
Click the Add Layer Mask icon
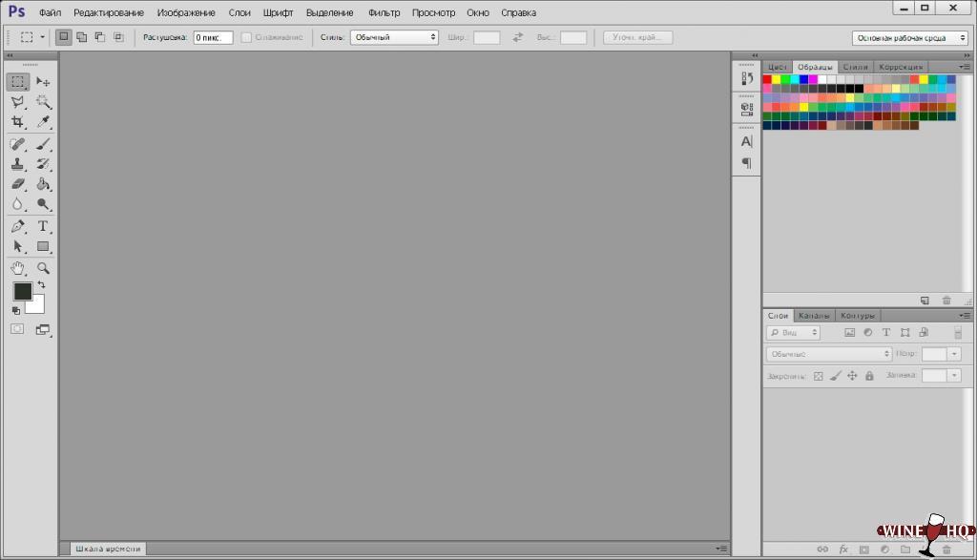pos(863,550)
